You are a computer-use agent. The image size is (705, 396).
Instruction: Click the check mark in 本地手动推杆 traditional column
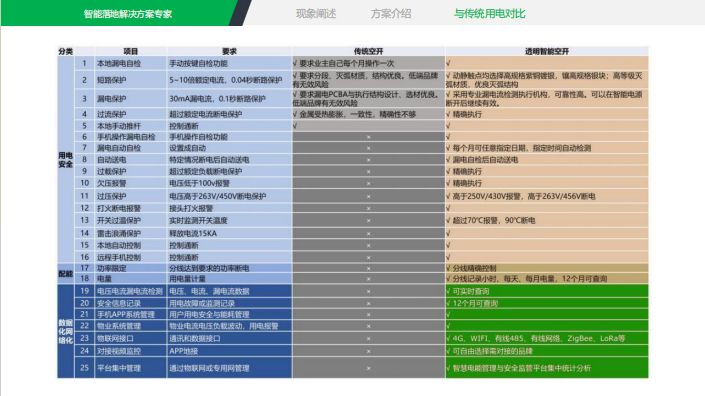(295, 126)
